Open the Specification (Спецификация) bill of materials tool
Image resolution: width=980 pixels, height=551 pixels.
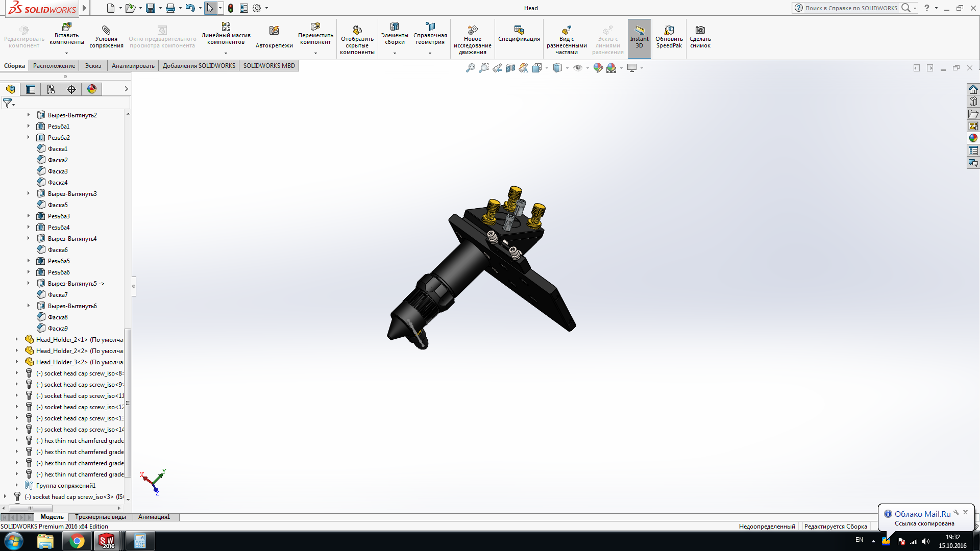point(519,30)
